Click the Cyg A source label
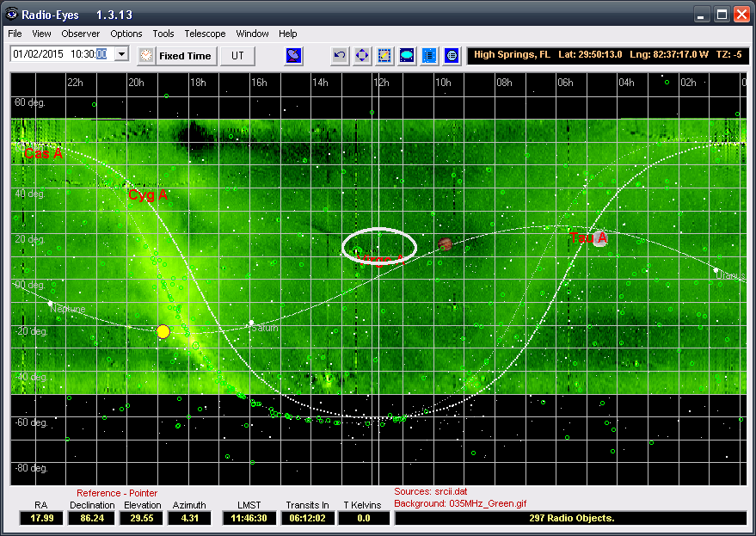 point(147,195)
